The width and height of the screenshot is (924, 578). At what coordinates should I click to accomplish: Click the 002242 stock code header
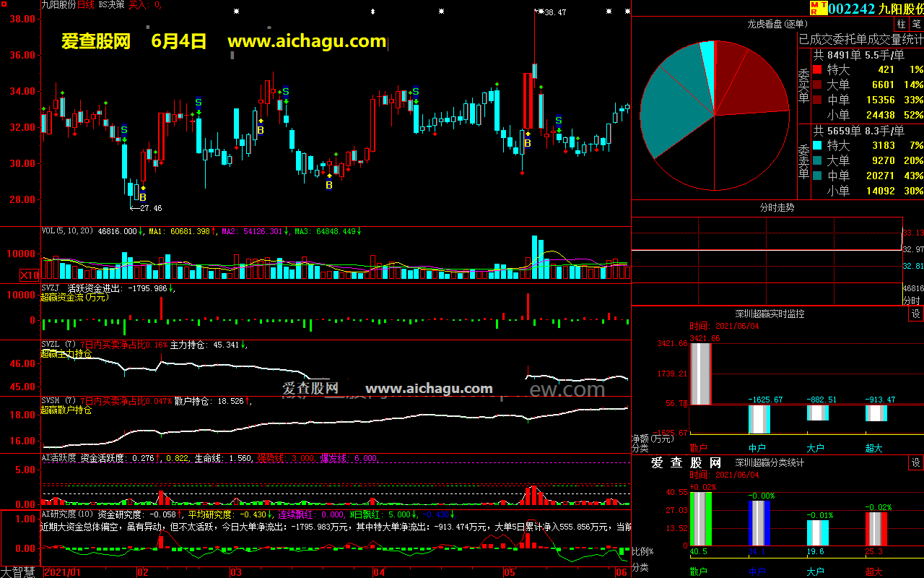(x=851, y=8)
